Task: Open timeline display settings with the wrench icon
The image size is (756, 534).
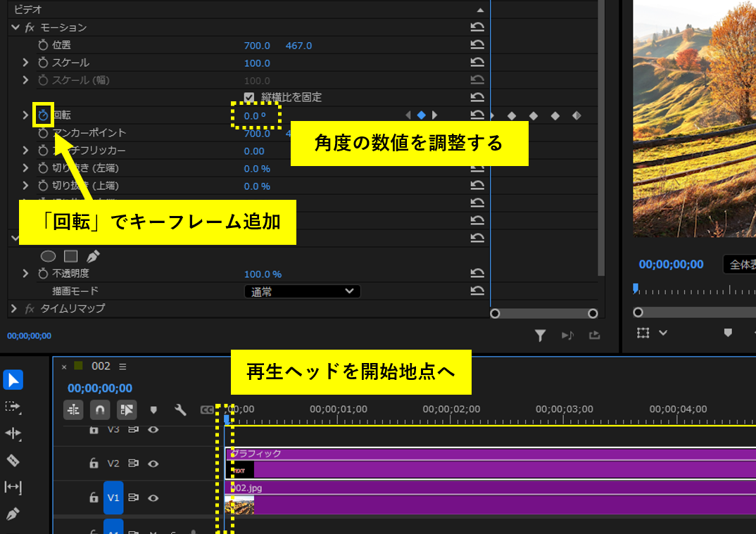Action: click(x=181, y=409)
